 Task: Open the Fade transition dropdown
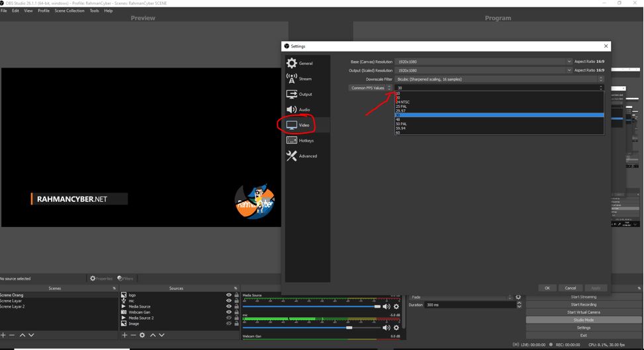461,297
